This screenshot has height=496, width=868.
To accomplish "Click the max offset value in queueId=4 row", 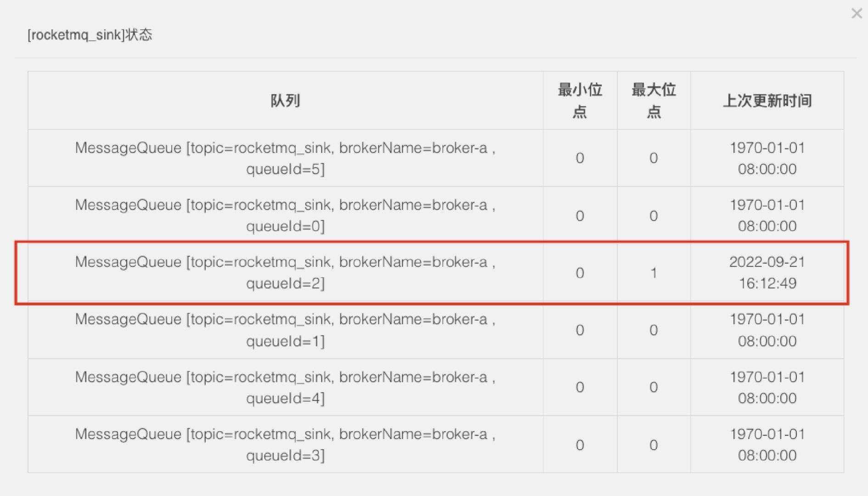I will pyautogui.click(x=654, y=387).
